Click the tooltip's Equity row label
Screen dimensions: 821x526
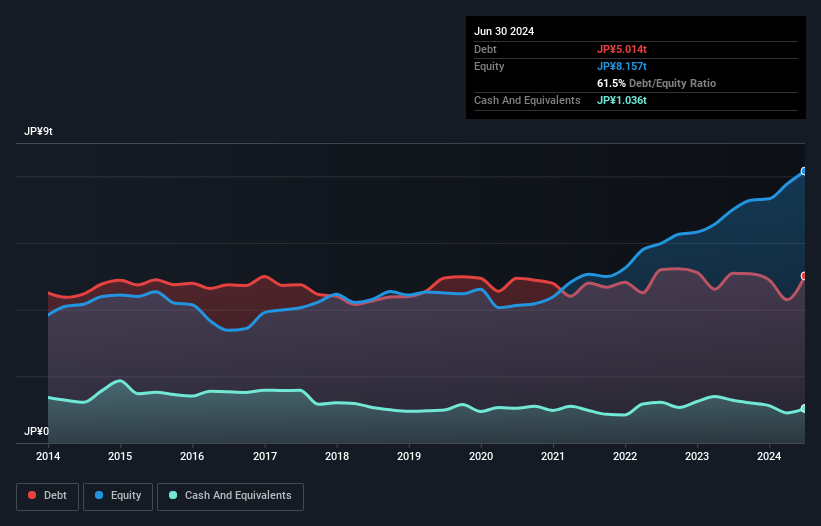[489, 66]
